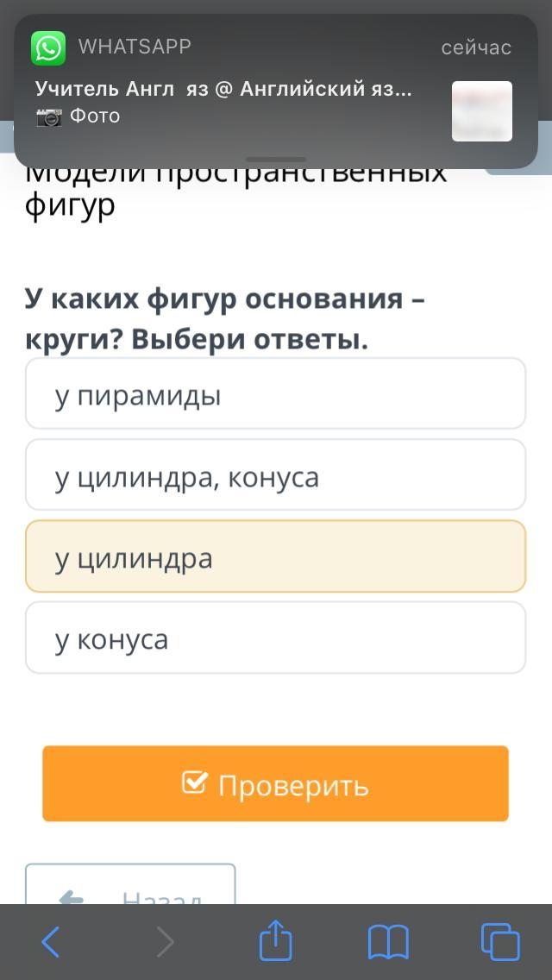Open the Safari share sheet
Image resolution: width=552 pixels, height=980 pixels.
coord(276,940)
